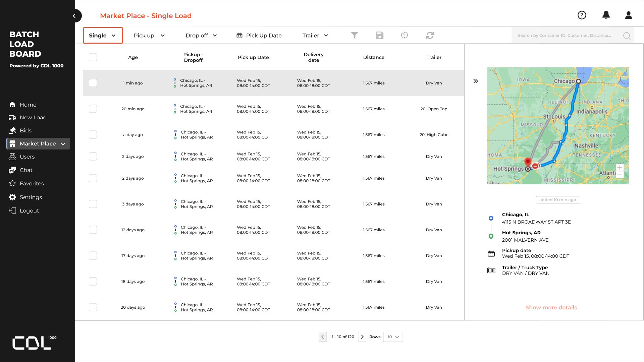Open the Drop off filter dropdown
644x362 pixels.
click(201, 36)
